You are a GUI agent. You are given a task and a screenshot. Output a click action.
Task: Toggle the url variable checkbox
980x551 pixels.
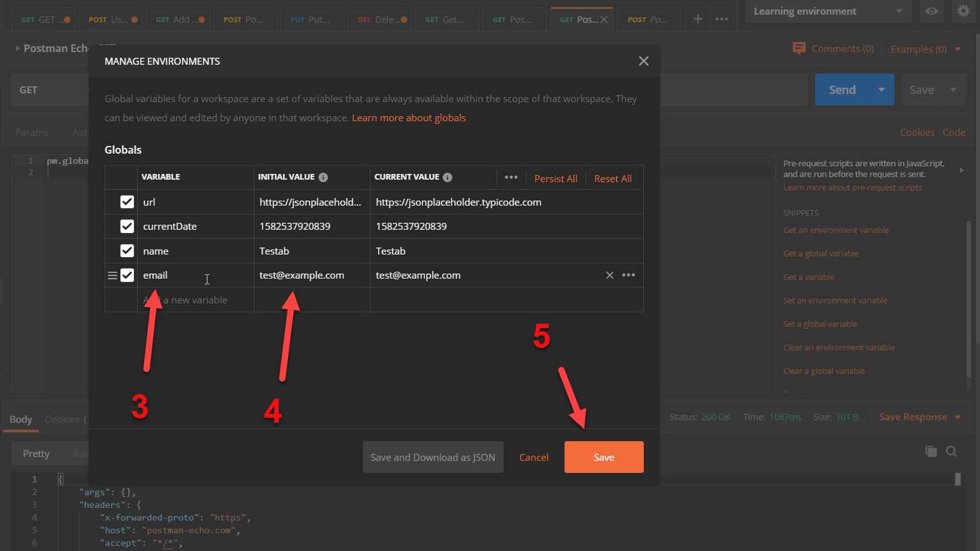pyautogui.click(x=127, y=202)
